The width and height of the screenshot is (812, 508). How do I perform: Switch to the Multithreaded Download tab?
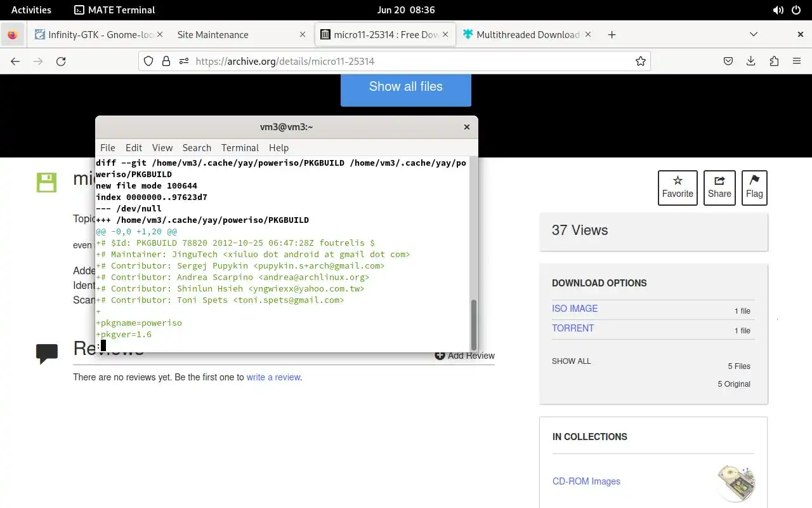pyautogui.click(x=527, y=35)
